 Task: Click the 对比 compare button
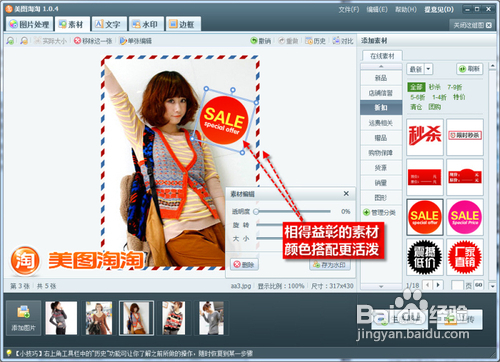coord(343,41)
